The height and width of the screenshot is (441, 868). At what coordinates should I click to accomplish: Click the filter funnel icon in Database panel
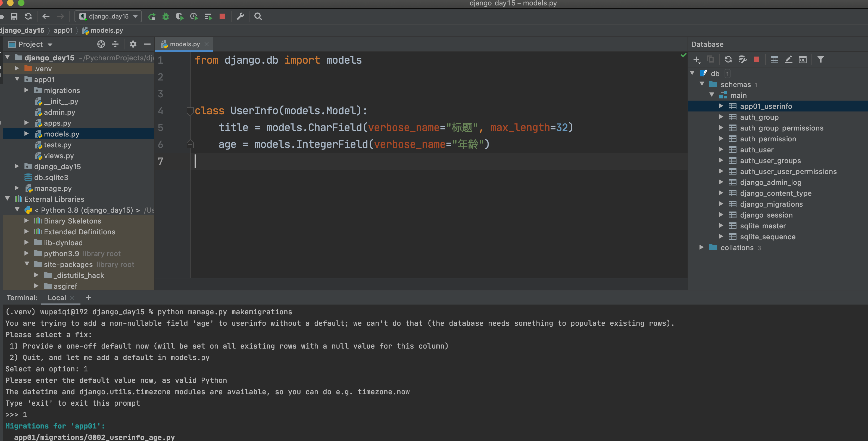820,59
